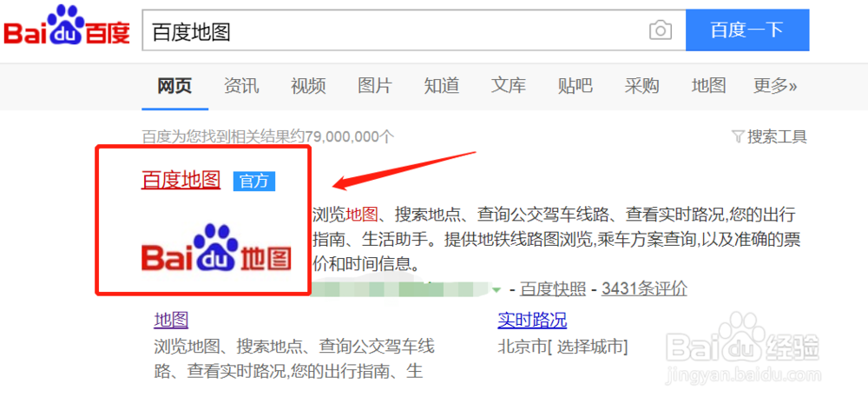Switch to the 视频 tab
Screen dimensions: 868x404
click(x=308, y=85)
